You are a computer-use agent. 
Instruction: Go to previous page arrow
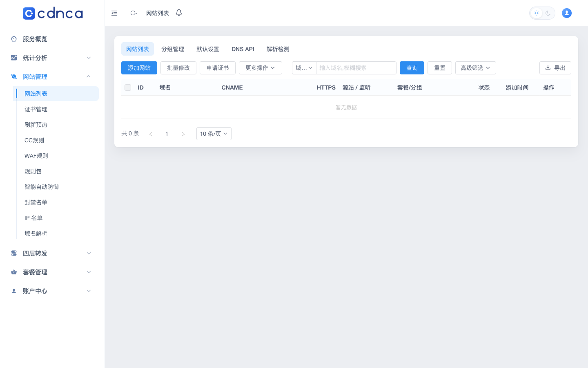coord(151,134)
